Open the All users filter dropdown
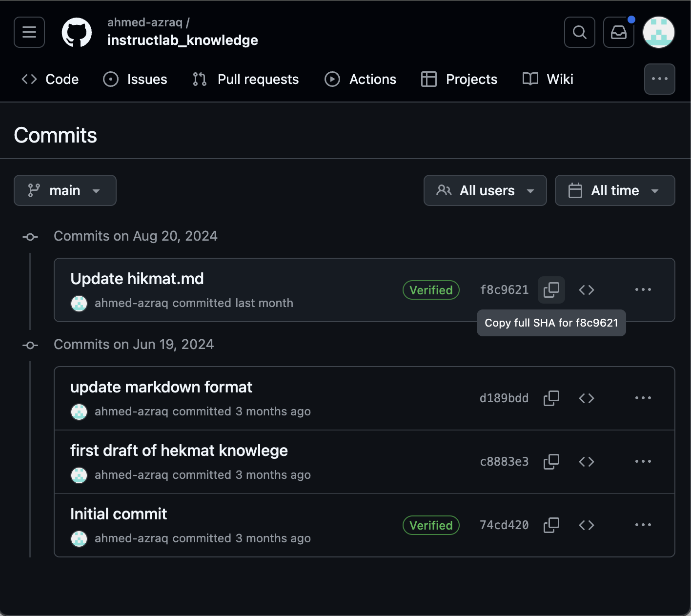Image resolution: width=691 pixels, height=616 pixels. click(485, 190)
